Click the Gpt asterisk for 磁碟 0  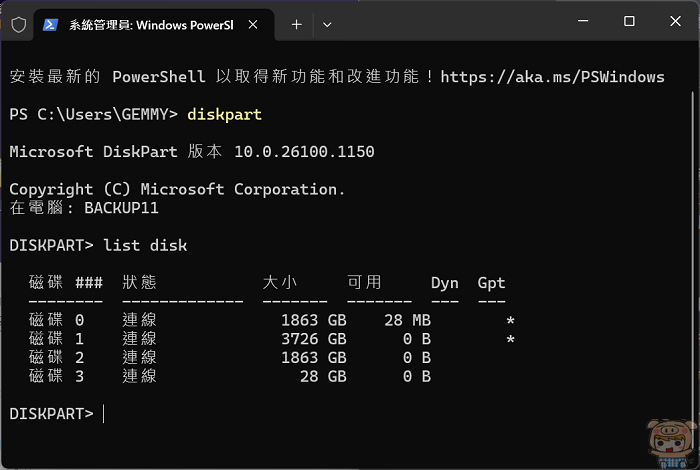pyautogui.click(x=510, y=321)
